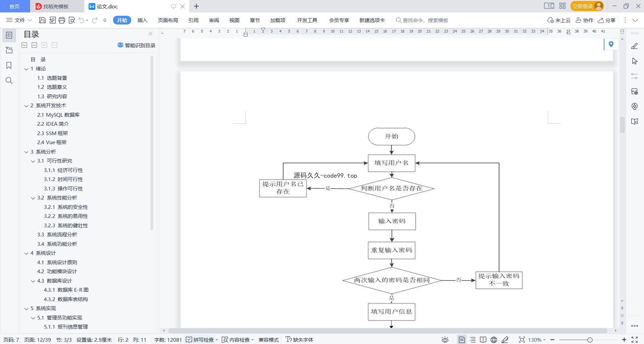This screenshot has height=344, width=644.
Task: Switch to web layout view icon
Action: click(494, 340)
